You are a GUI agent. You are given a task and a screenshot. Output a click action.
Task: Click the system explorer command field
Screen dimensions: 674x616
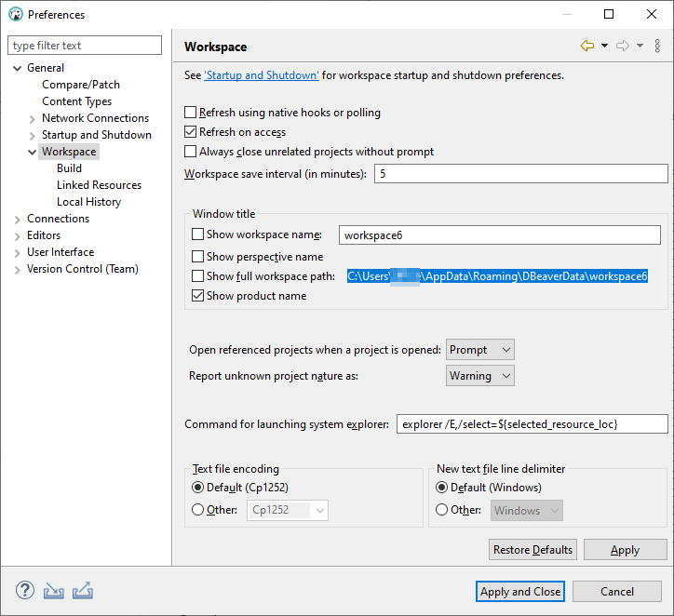[x=532, y=424]
